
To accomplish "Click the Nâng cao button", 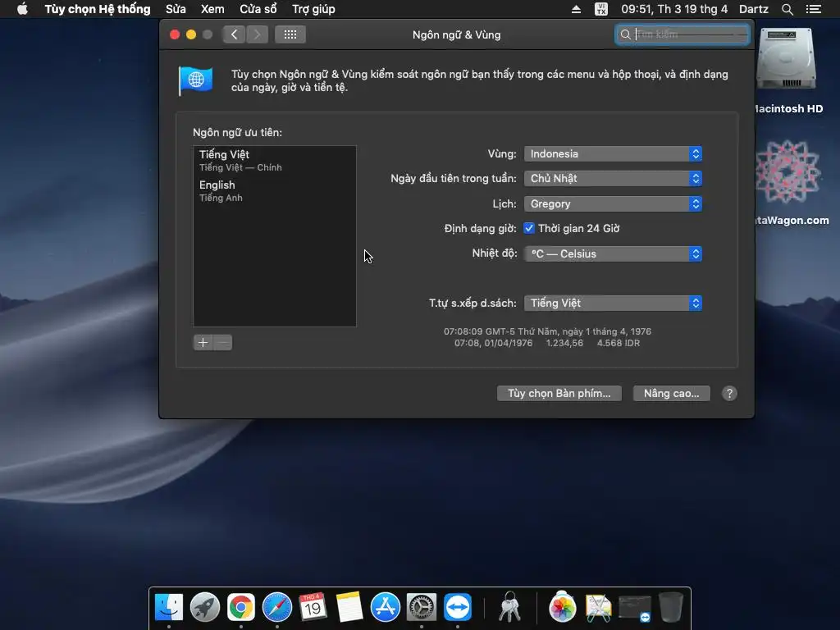I will (671, 393).
